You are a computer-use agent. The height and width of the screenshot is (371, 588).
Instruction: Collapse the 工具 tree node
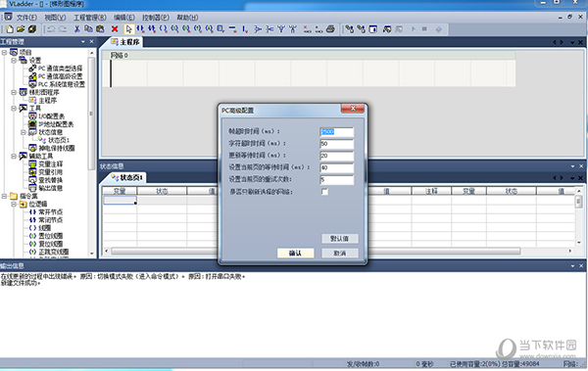14,109
